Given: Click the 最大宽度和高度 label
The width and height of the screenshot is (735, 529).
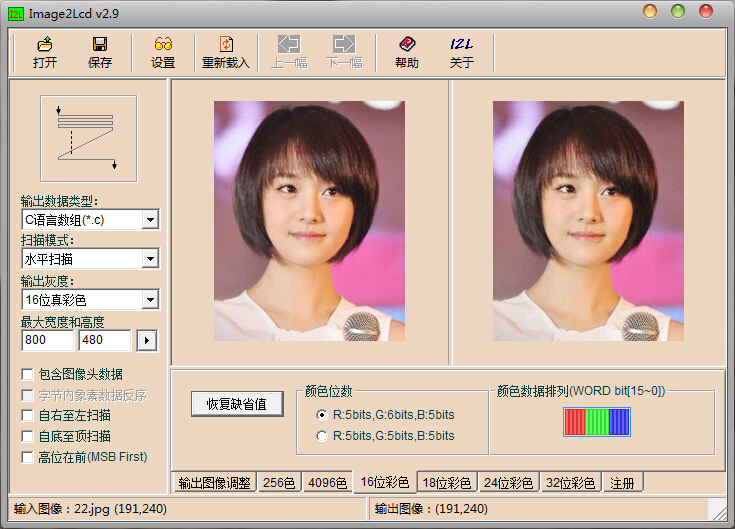Looking at the screenshot, I should pos(62,322).
